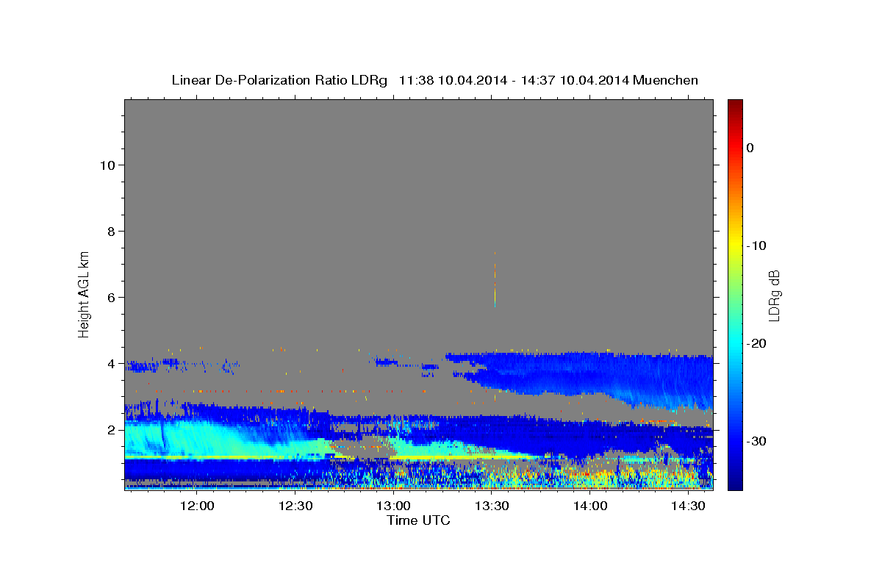The height and width of the screenshot is (588, 882).
Task: Click the 'Time UTC' x-axis label
Action: click(x=418, y=520)
